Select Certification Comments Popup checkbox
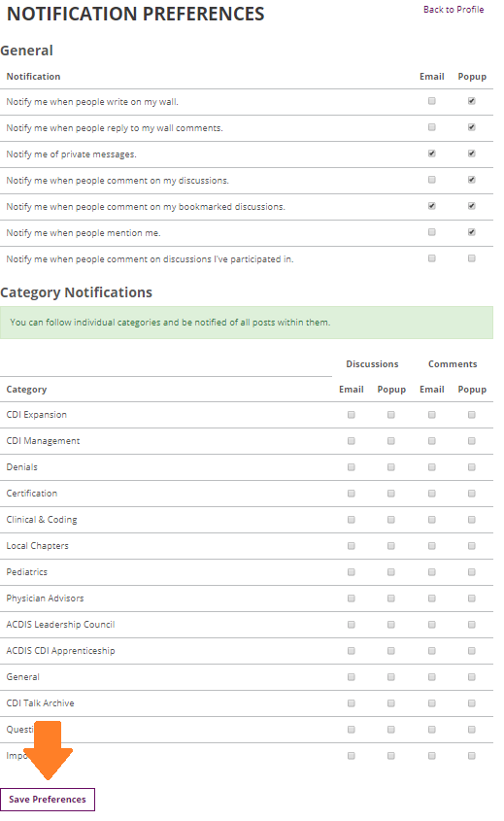The height and width of the screenshot is (821, 504). (472, 494)
